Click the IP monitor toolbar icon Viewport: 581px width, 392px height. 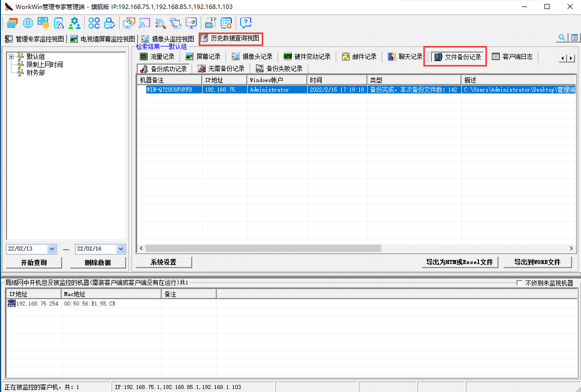pyautogui.click(x=211, y=23)
